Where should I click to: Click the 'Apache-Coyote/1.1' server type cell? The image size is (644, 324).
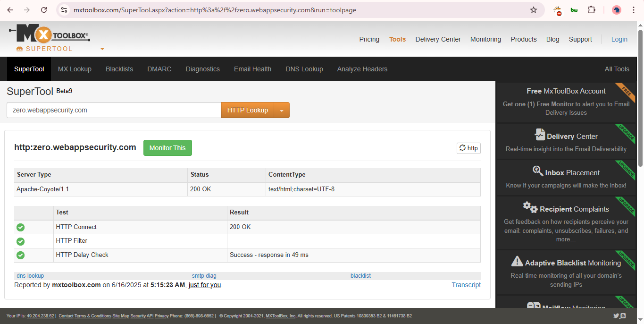(x=101, y=189)
